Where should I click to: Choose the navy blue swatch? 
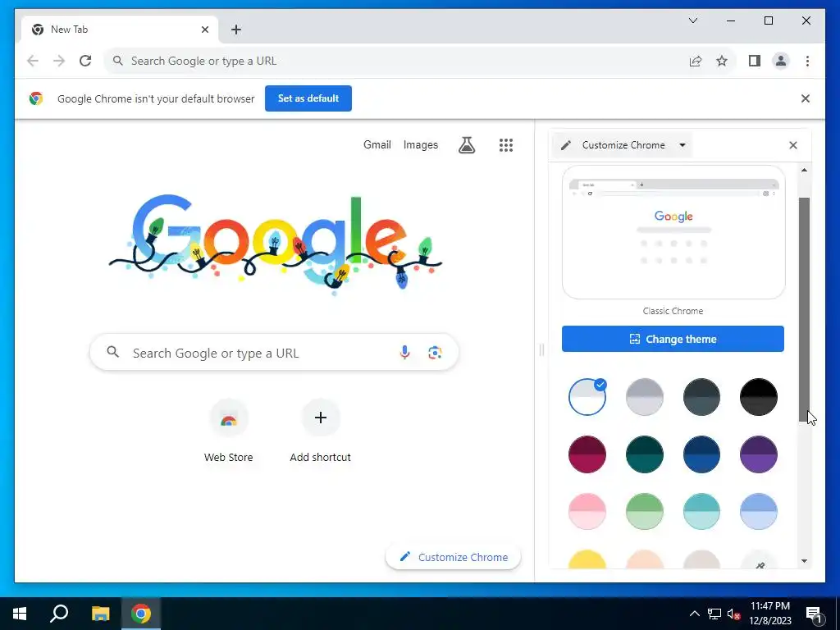701,454
